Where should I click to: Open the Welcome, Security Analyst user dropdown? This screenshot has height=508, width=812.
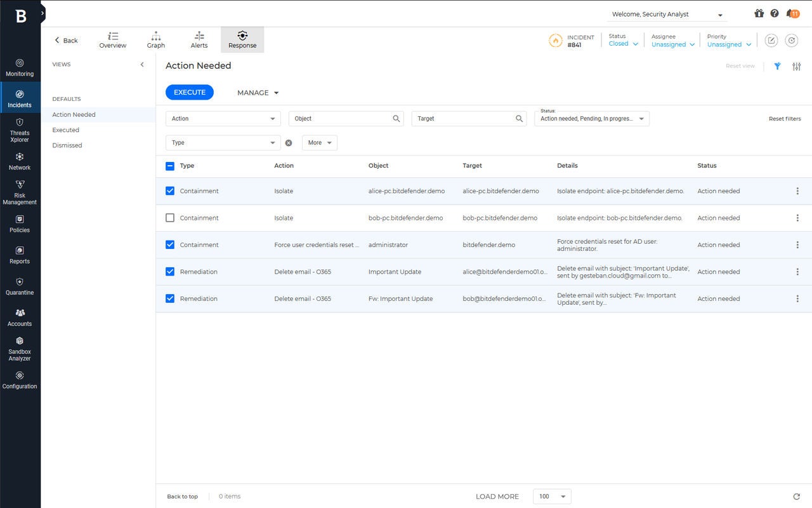pos(667,14)
